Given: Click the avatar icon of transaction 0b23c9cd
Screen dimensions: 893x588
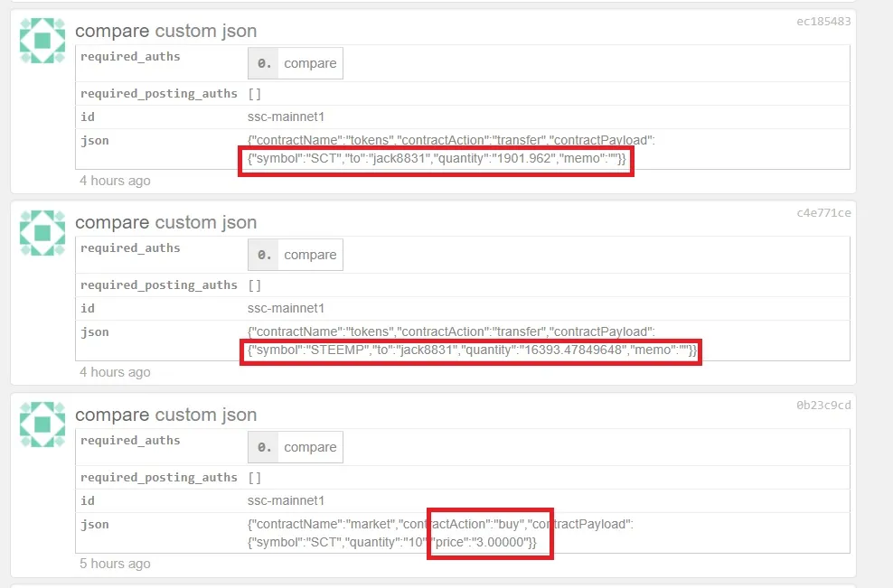Looking at the screenshot, I should tap(42, 425).
